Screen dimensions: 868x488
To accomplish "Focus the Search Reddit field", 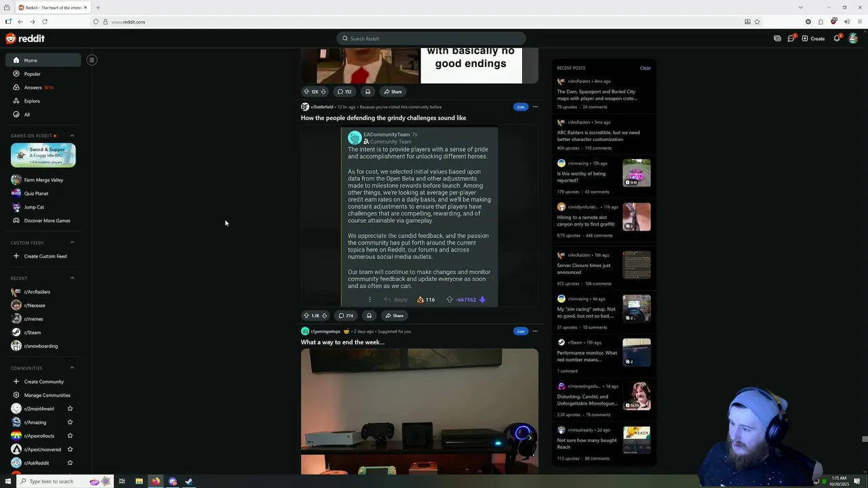I will tap(431, 39).
